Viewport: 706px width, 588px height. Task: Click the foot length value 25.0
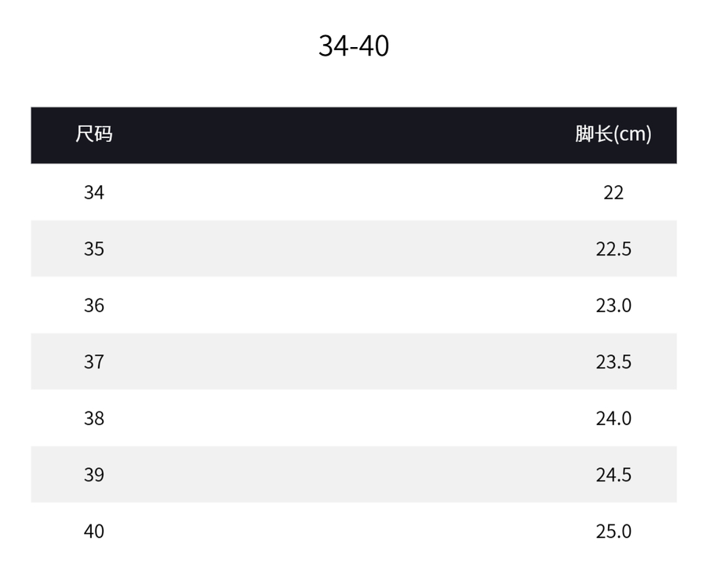pyautogui.click(x=613, y=531)
